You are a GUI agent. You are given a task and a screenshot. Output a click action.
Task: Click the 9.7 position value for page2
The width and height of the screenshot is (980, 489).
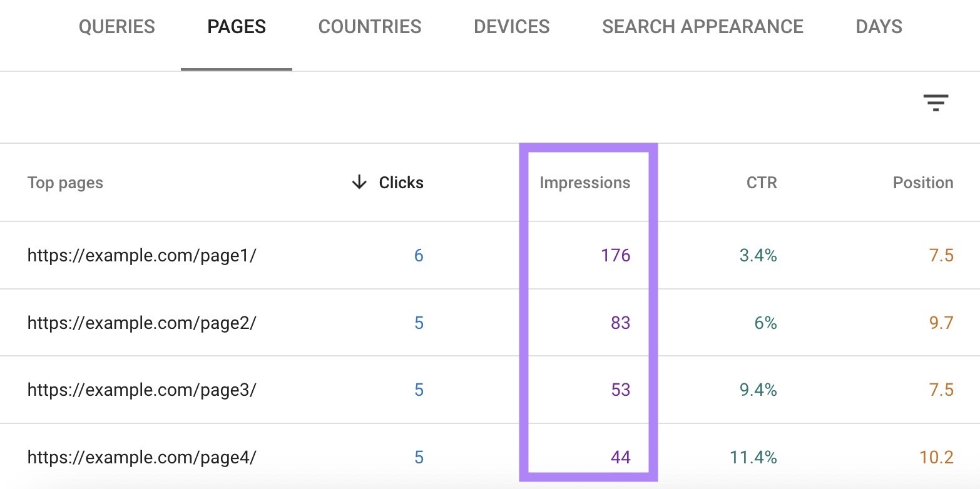[x=942, y=323]
